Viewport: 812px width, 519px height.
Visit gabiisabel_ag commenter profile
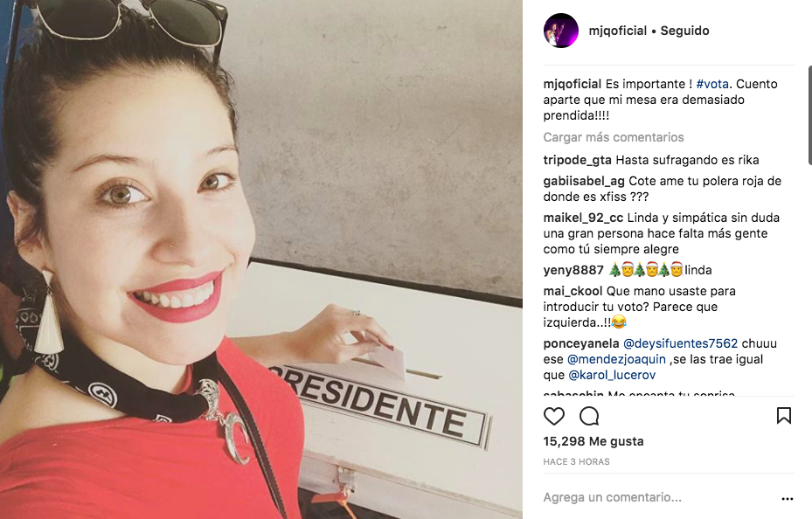tap(584, 181)
